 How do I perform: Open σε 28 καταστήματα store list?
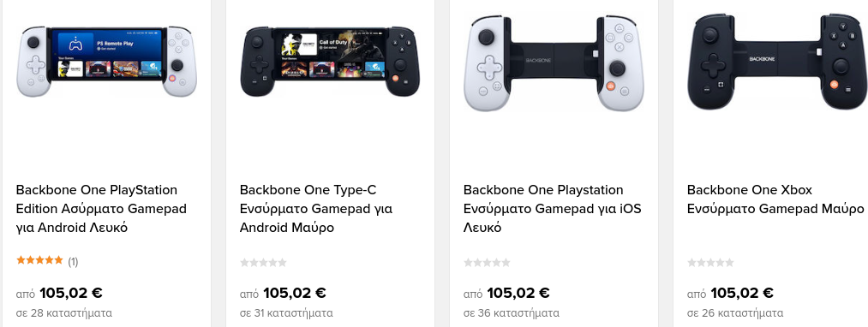[64, 313]
